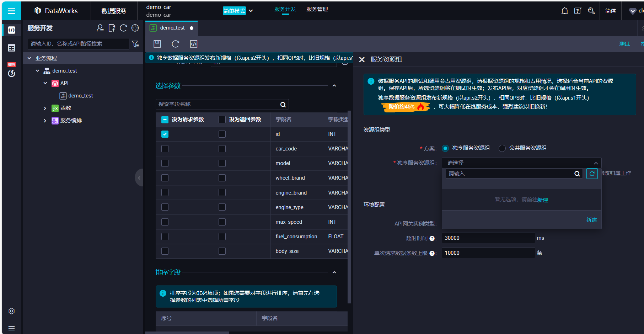Open the language switch menu

(611, 11)
